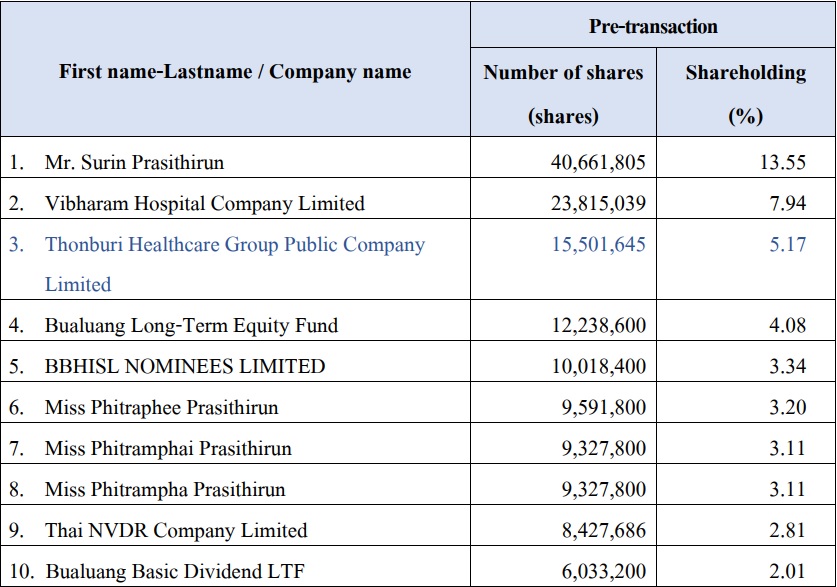
Task: Click the 40,661,805 shares value
Action: [598, 162]
